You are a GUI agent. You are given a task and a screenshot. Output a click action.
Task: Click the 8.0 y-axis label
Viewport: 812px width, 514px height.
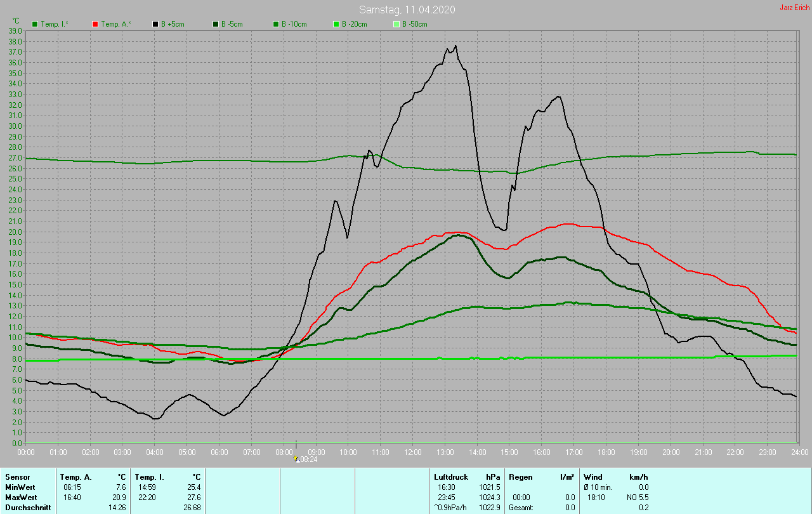point(17,359)
